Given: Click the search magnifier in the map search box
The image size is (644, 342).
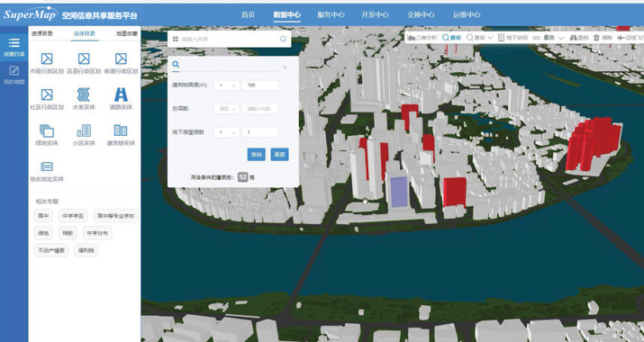Looking at the screenshot, I should point(283,39).
